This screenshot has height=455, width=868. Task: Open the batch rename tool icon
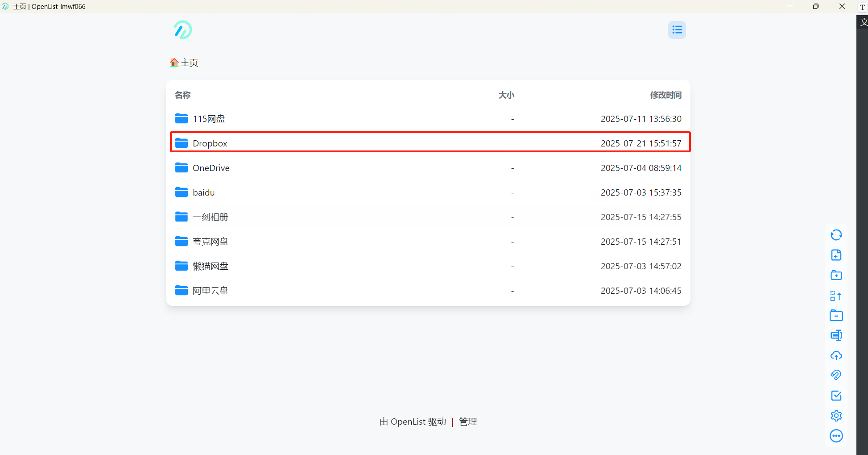click(x=836, y=335)
